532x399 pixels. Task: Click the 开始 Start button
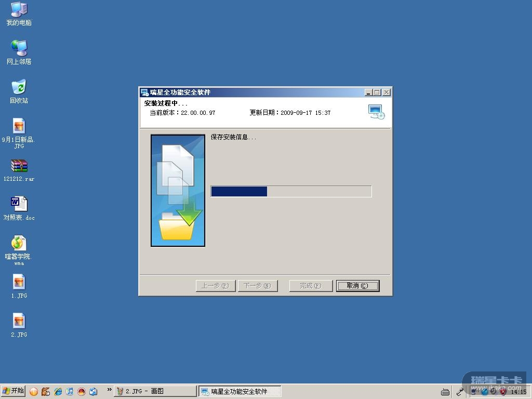coord(13,391)
